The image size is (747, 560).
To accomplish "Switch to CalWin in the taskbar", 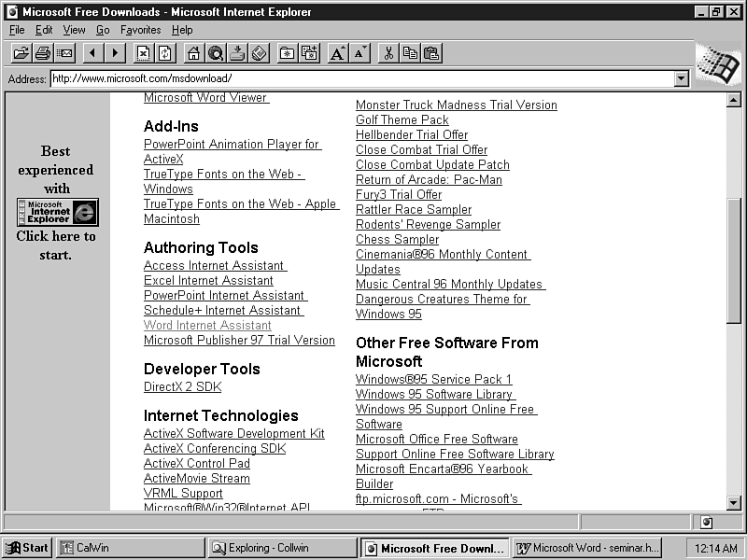I will coord(131,548).
